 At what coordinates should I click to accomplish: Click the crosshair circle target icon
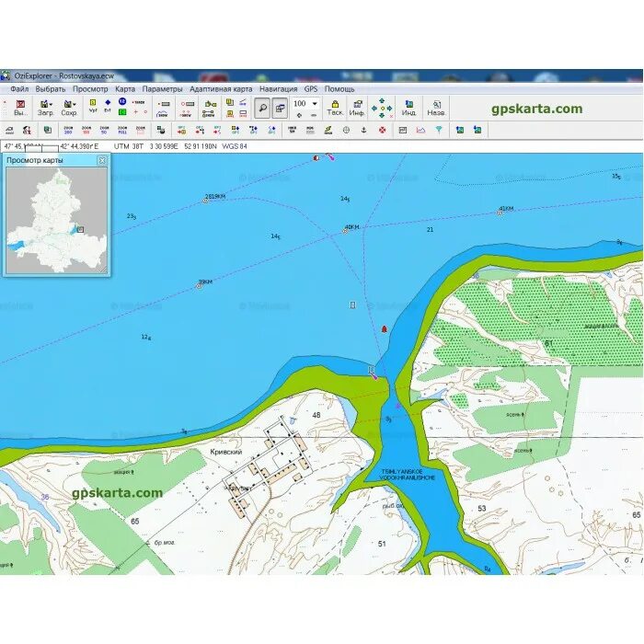[x=346, y=131]
